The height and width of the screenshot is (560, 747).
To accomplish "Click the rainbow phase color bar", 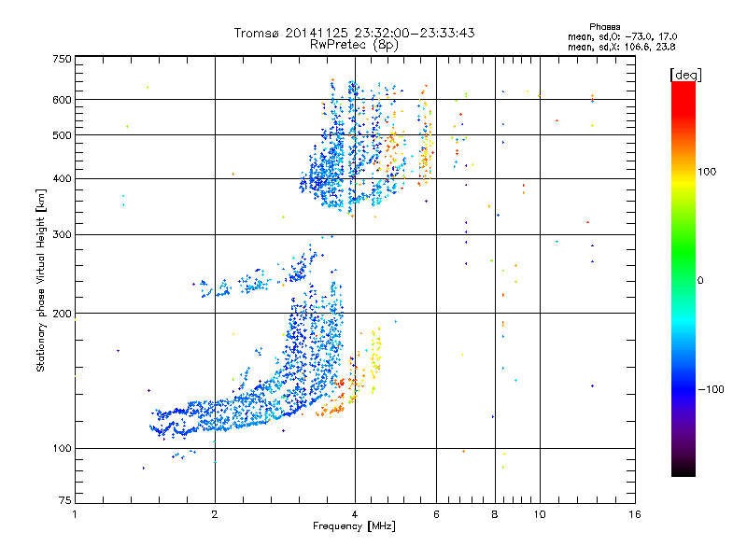I will [x=684, y=279].
